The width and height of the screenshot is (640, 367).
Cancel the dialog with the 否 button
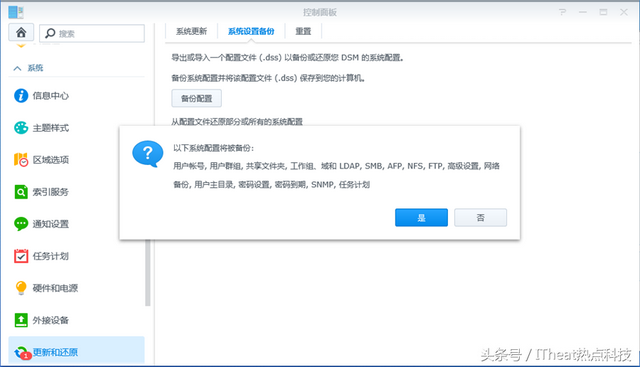coord(480,218)
